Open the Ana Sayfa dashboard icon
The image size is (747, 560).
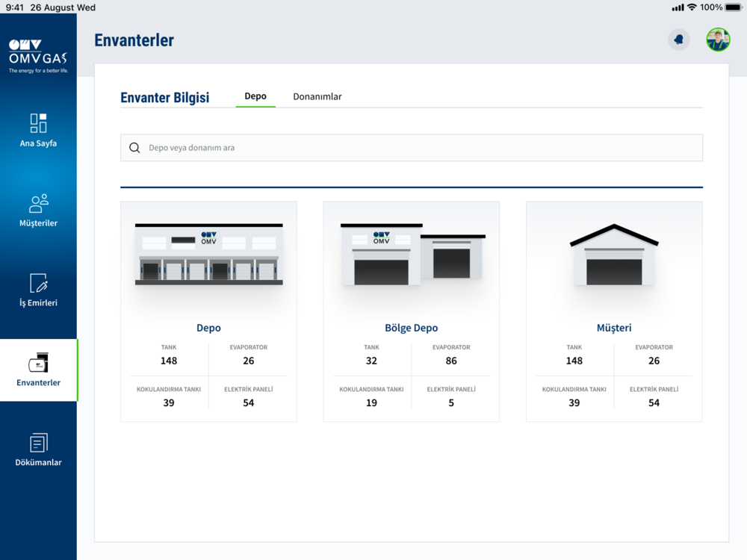pyautogui.click(x=39, y=123)
